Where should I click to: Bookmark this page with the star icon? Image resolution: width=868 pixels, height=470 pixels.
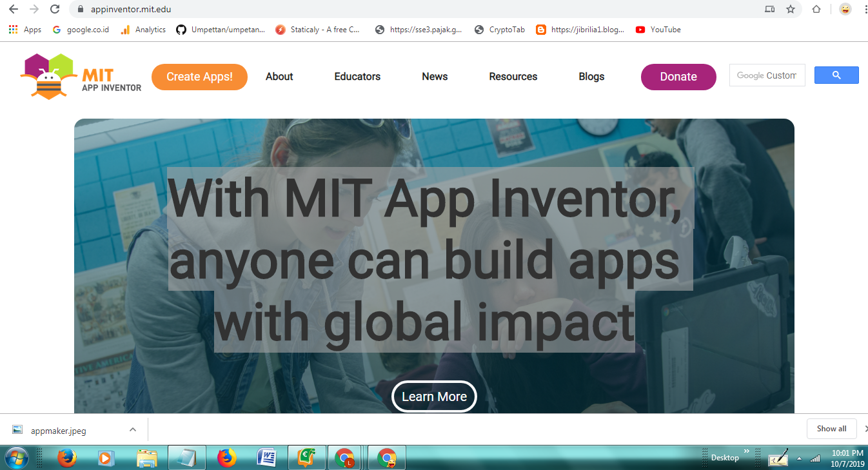[x=791, y=9]
